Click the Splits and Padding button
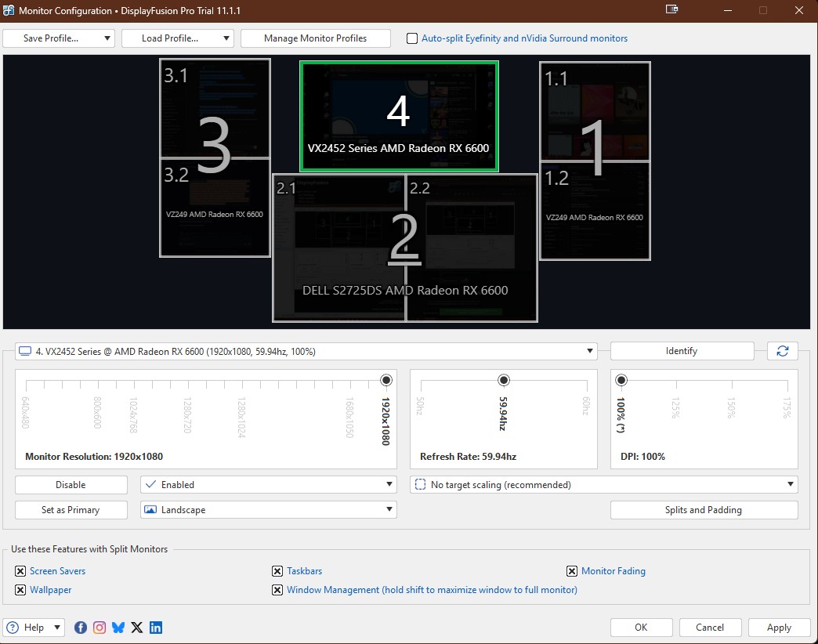This screenshot has height=644, width=818. [703, 510]
